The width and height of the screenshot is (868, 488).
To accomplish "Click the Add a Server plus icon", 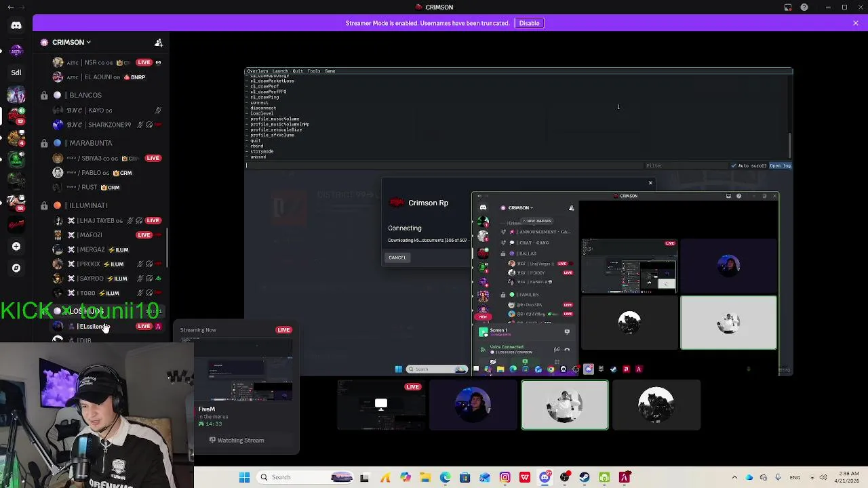I will tap(16, 246).
